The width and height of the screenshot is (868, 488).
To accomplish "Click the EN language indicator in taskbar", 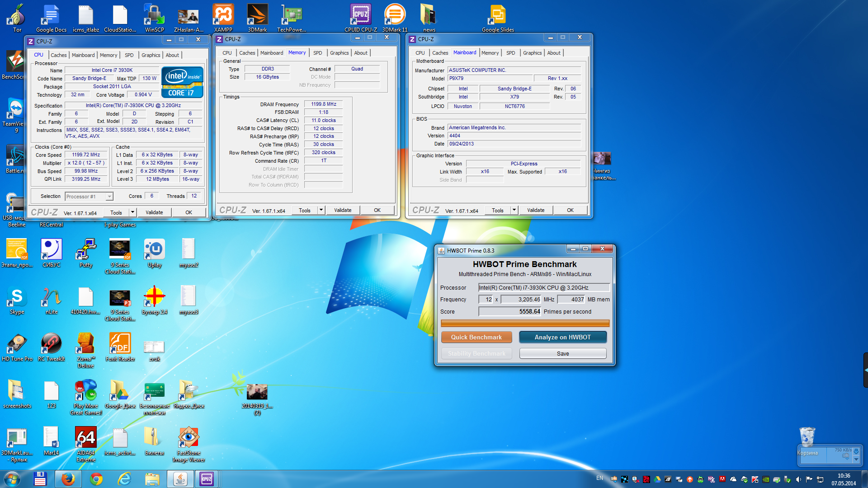I will point(599,478).
